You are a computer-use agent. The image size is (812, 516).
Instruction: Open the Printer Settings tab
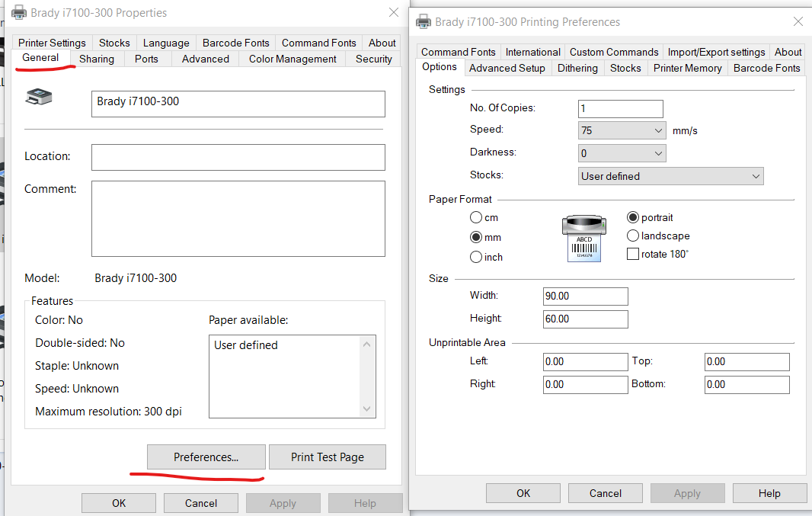[x=52, y=43]
